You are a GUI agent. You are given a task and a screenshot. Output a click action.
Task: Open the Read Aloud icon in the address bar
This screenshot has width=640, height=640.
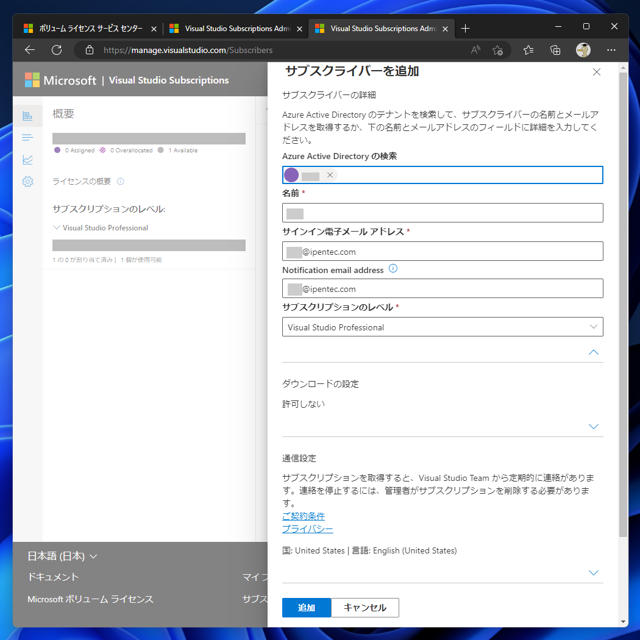coord(475,50)
